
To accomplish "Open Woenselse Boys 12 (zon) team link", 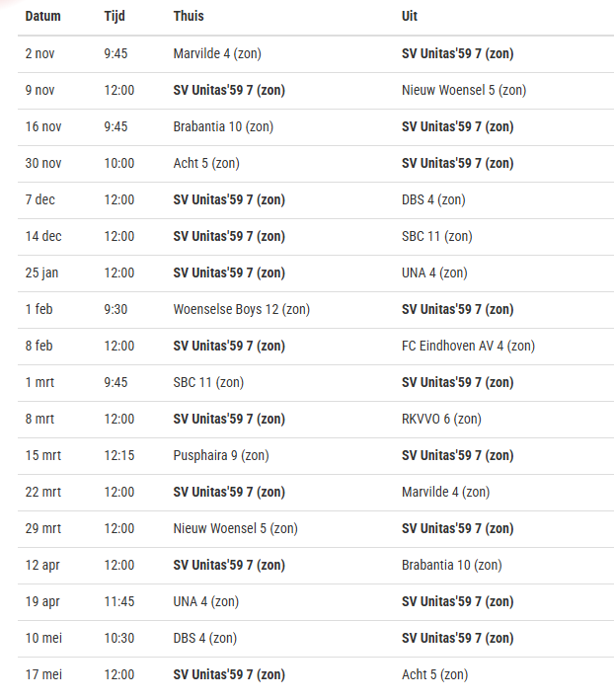I will (242, 309).
